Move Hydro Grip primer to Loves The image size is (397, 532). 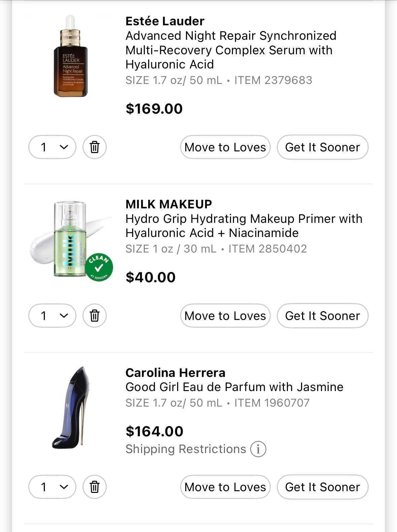pos(225,316)
